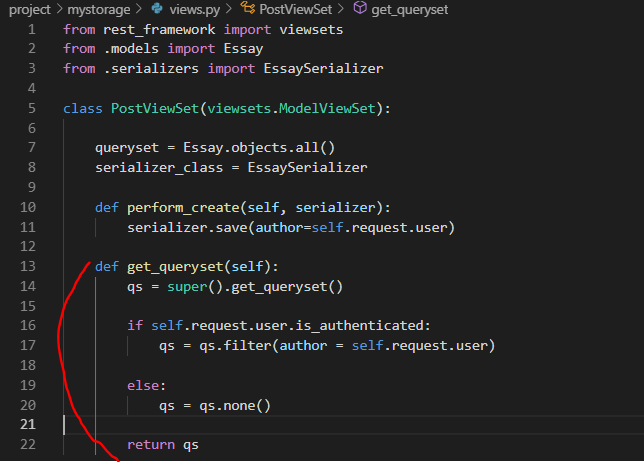Click 'get_queryset' definition name on line 13
Screen dimensions: 644x462
(175, 267)
